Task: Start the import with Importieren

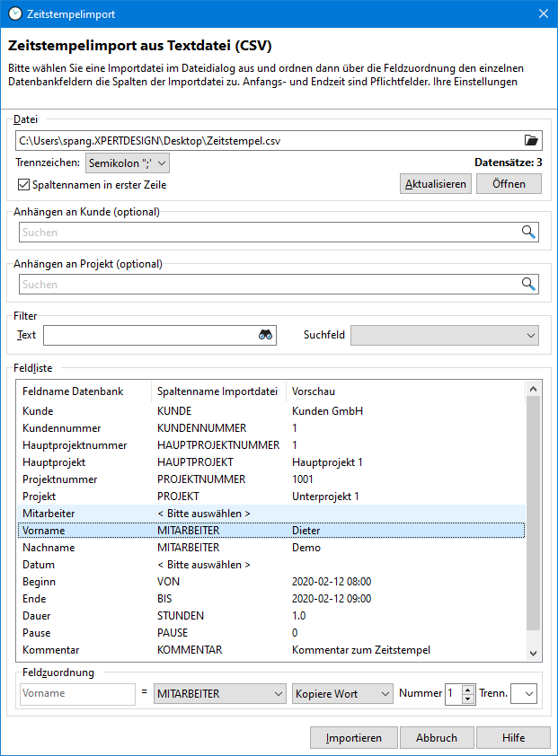Action: click(353, 737)
